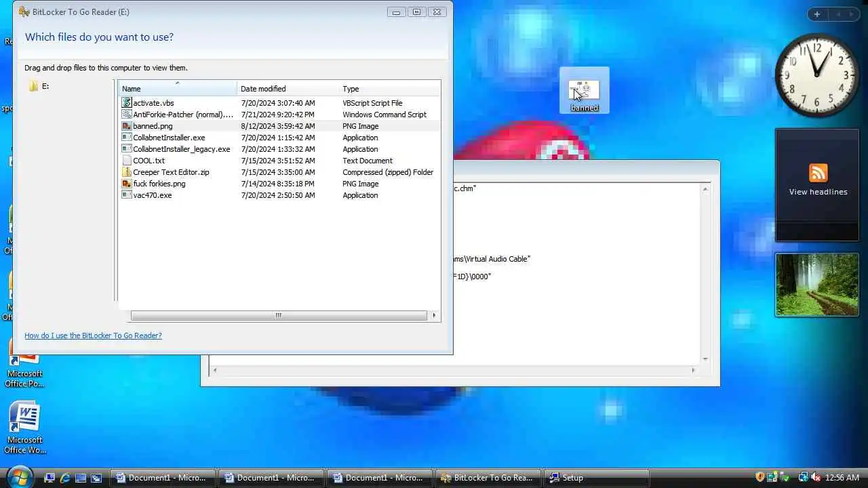Click Setup window vertical scroll down arrow

(x=705, y=359)
